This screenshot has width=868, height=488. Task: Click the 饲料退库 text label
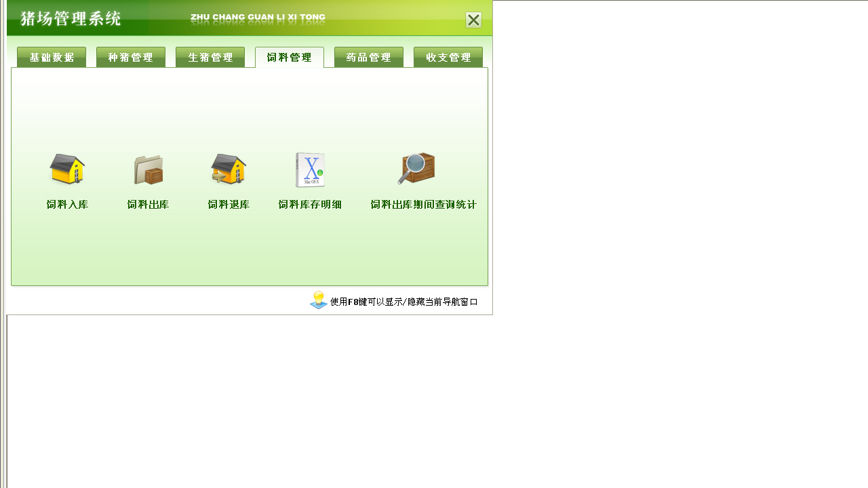pyautogui.click(x=229, y=204)
